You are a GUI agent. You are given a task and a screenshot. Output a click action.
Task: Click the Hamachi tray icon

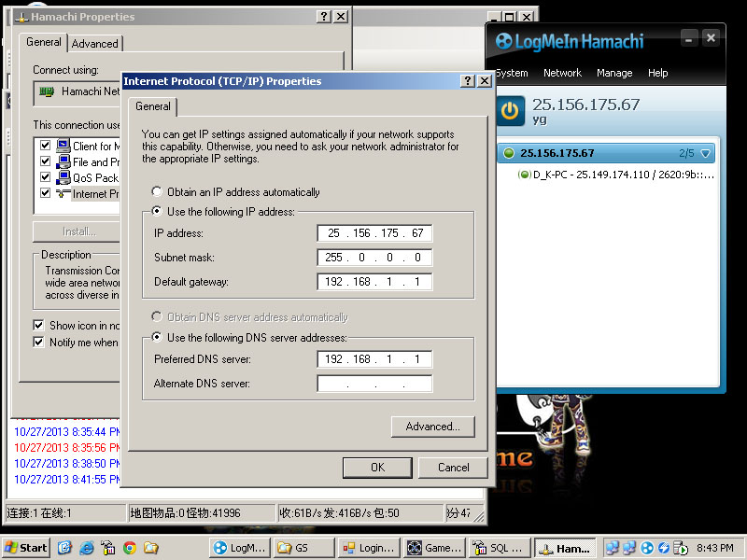click(646, 548)
